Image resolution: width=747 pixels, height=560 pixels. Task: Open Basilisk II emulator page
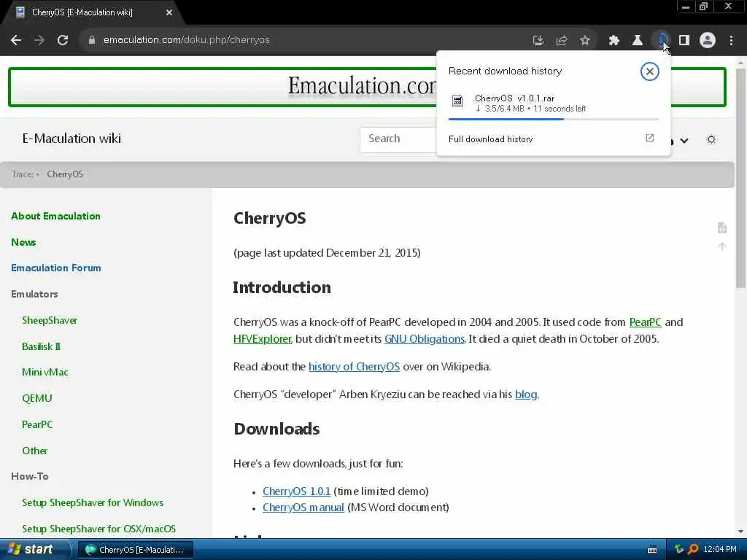[42, 346]
